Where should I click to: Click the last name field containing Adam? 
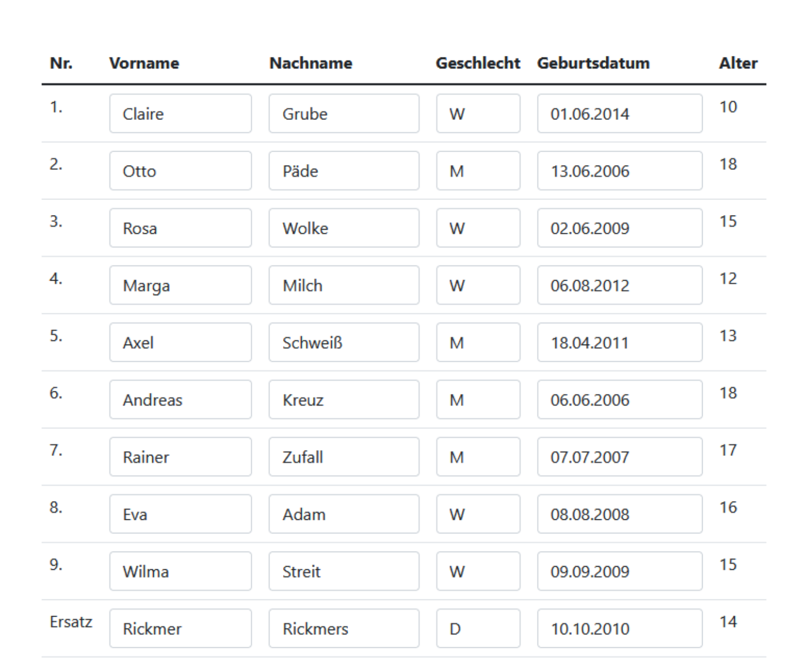(x=344, y=514)
